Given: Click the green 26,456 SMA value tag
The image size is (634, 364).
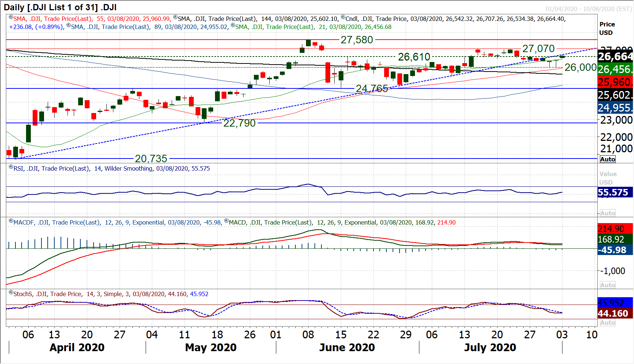Looking at the screenshot, I should tap(615, 69).
